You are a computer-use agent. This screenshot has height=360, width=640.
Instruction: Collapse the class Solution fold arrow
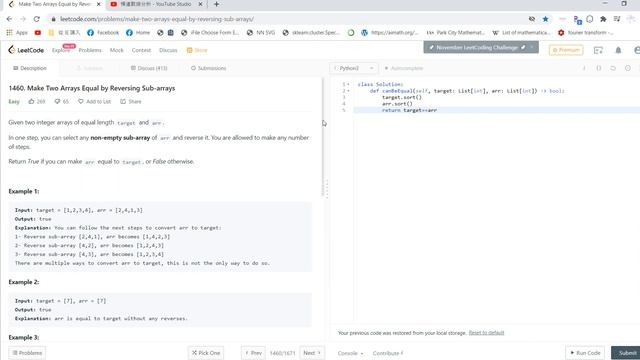[x=348, y=84]
